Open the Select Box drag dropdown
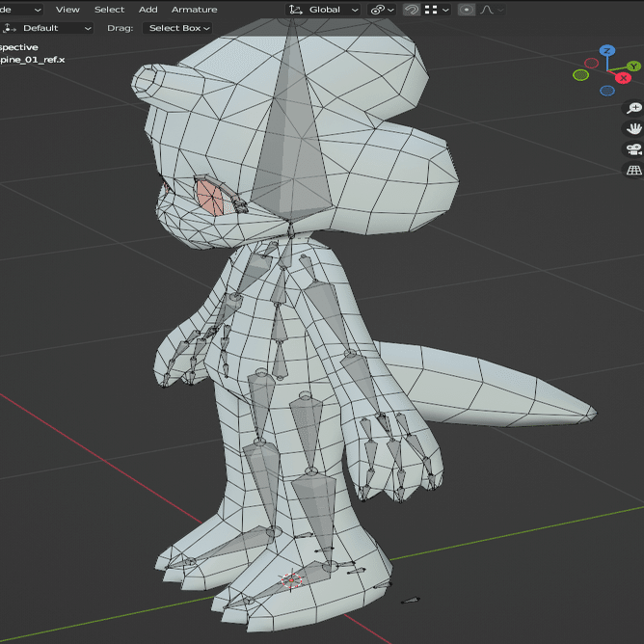 (x=177, y=28)
